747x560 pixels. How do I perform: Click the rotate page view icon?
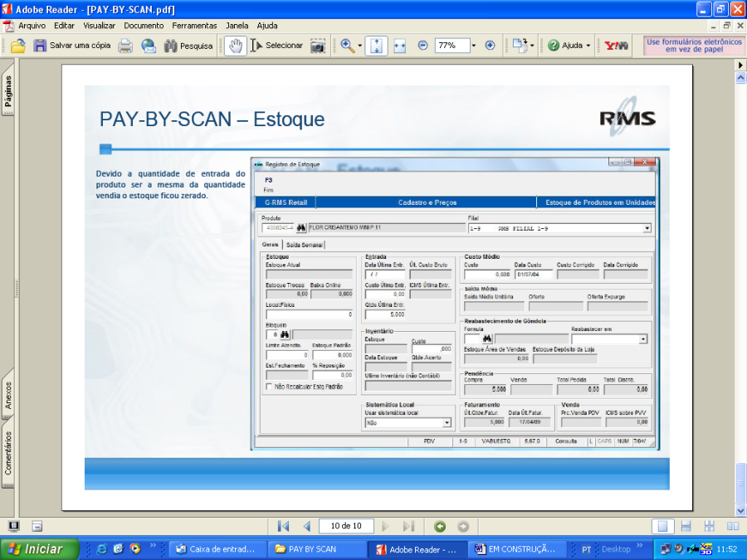coord(520,46)
